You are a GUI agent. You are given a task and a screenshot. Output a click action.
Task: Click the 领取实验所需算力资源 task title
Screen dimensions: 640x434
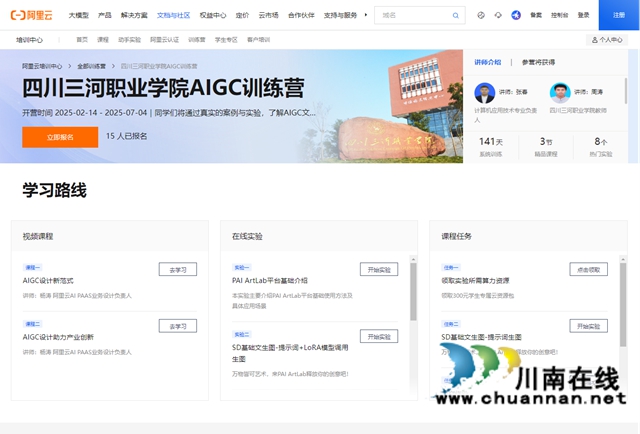(476, 280)
